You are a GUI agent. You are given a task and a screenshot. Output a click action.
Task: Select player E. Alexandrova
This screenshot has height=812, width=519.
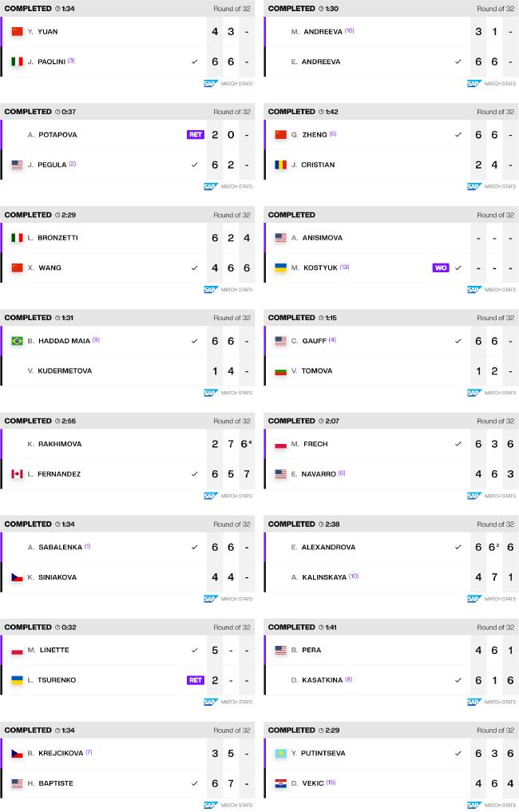click(323, 547)
